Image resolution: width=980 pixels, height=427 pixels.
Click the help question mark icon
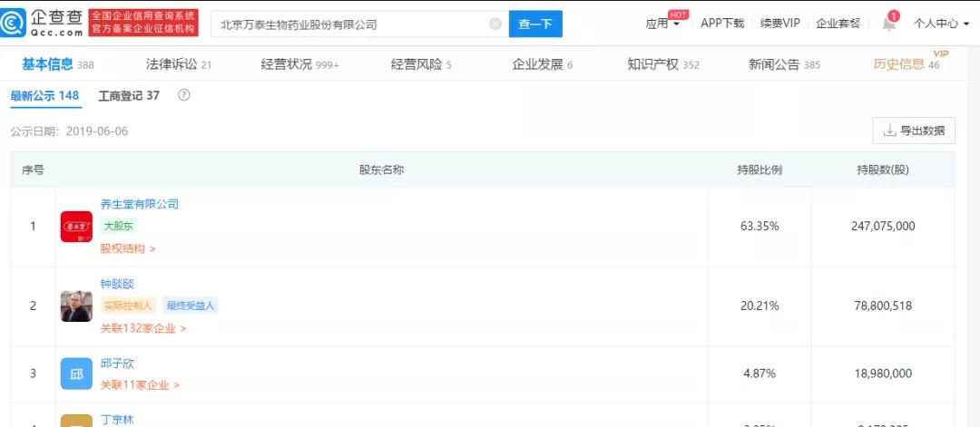(x=184, y=95)
